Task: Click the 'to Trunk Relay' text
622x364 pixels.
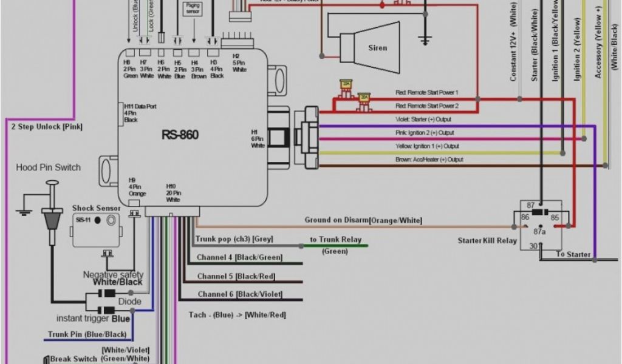Action: pyautogui.click(x=335, y=240)
